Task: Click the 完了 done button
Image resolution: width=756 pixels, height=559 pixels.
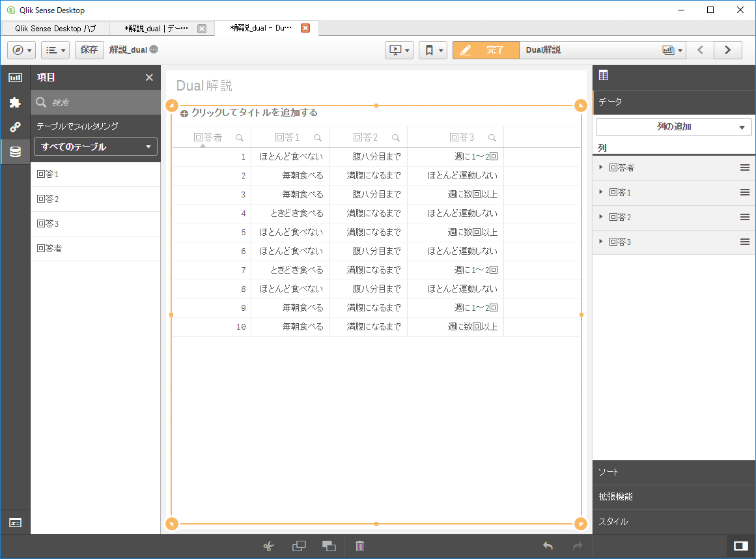Action: coord(486,50)
